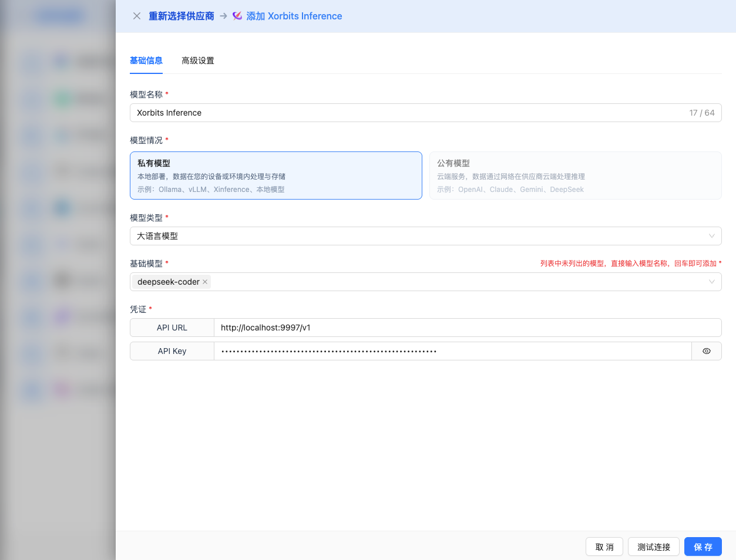Click the 取消 button
The height and width of the screenshot is (560, 736).
[x=604, y=546]
